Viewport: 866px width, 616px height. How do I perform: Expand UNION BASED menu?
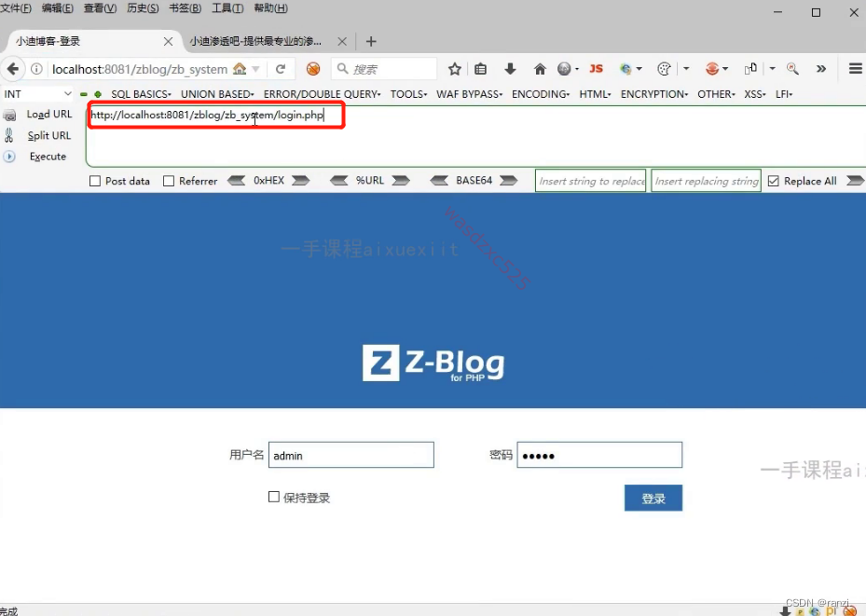pos(217,94)
